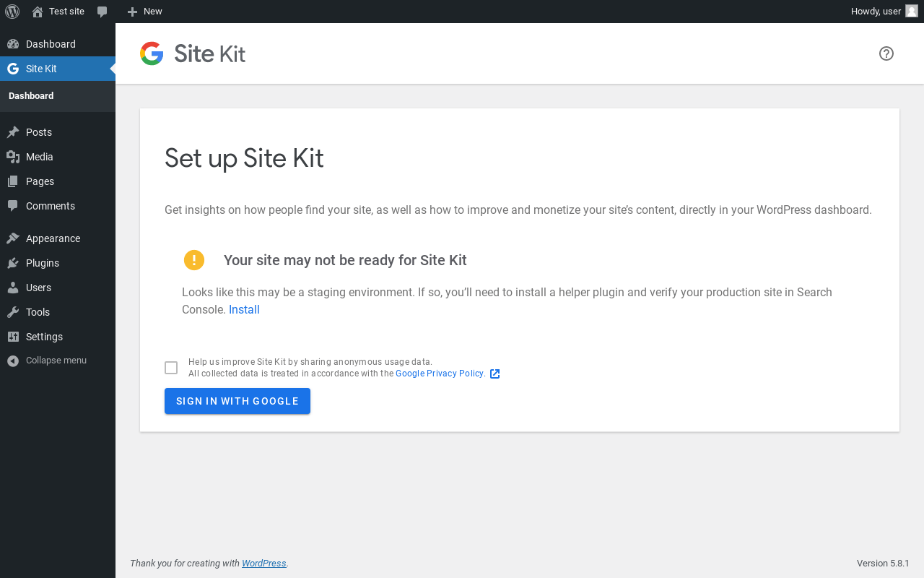Click the Posts pushpin icon
The image size is (924, 578).
pyautogui.click(x=13, y=132)
